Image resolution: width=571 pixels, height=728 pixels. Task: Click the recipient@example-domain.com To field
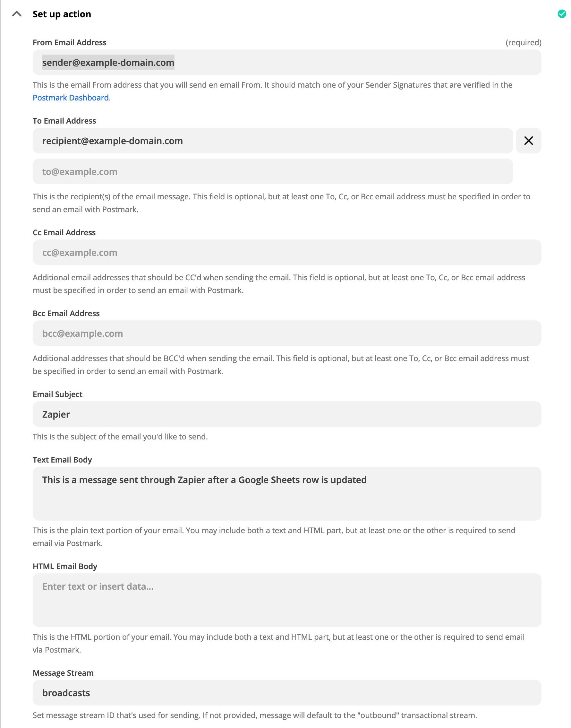pos(272,141)
